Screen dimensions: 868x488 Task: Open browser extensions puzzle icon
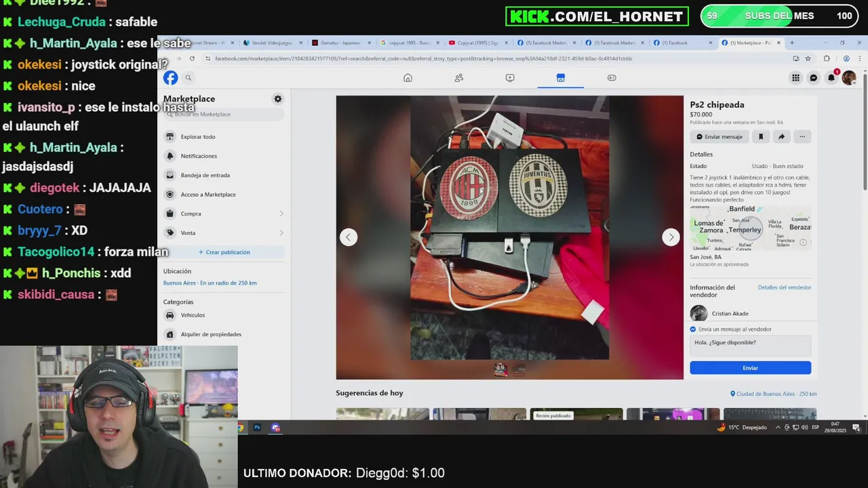[827, 59]
